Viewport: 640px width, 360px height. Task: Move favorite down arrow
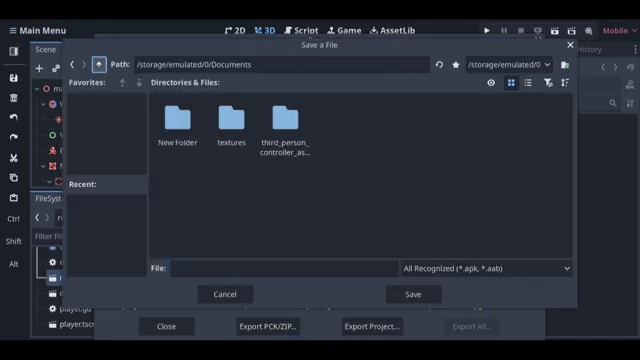tap(139, 82)
